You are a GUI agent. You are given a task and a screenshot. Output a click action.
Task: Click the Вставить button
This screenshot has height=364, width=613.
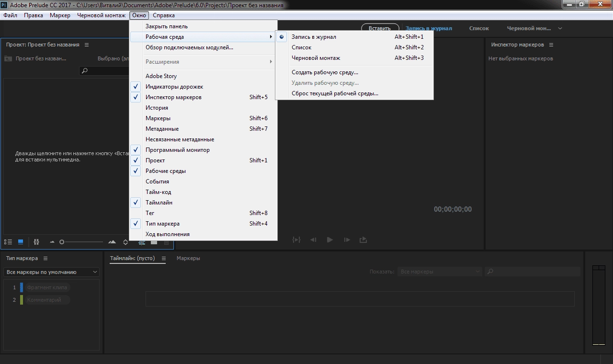click(x=380, y=28)
